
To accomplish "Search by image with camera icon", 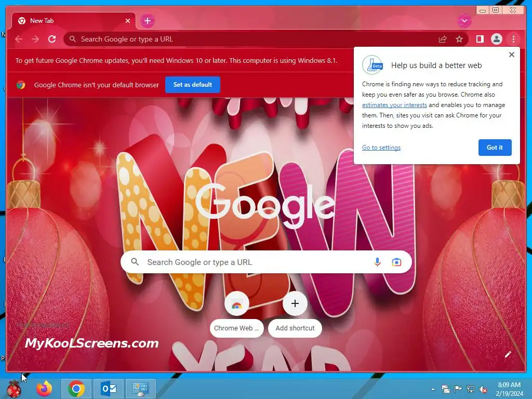I will 396,262.
